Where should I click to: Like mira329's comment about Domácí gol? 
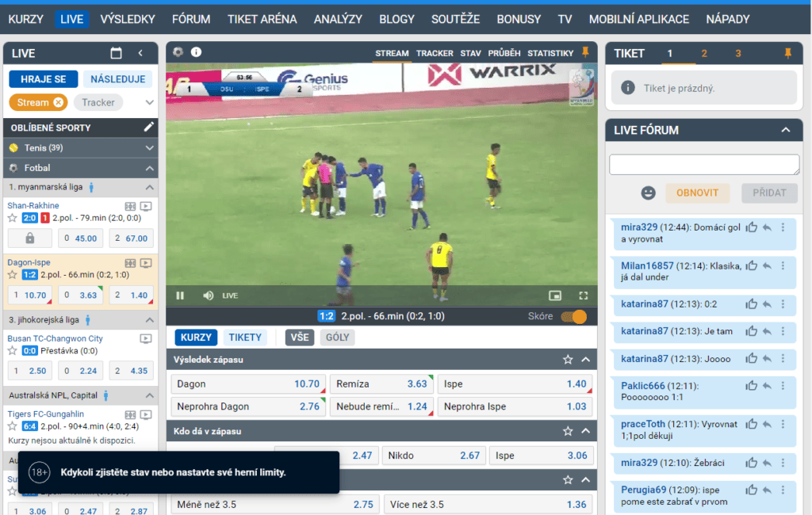[x=752, y=227]
